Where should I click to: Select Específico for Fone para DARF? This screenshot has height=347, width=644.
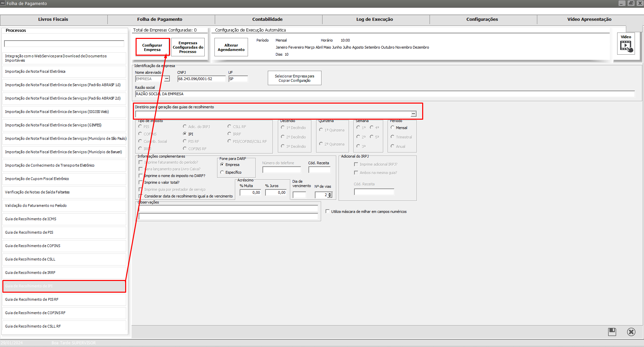click(x=222, y=172)
